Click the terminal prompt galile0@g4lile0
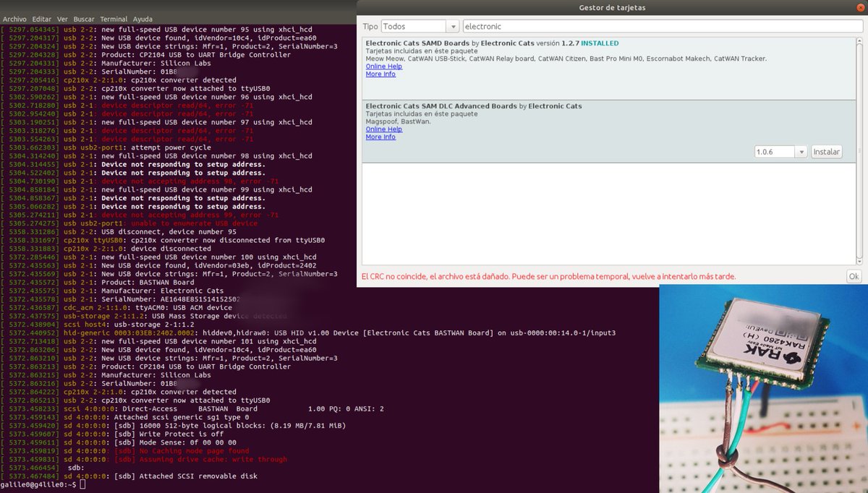Image resolution: width=868 pixels, height=493 pixels. [x=37, y=485]
